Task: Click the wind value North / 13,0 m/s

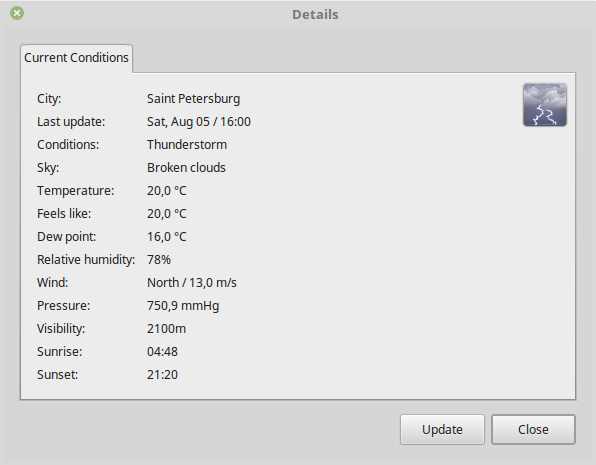Action: point(192,283)
